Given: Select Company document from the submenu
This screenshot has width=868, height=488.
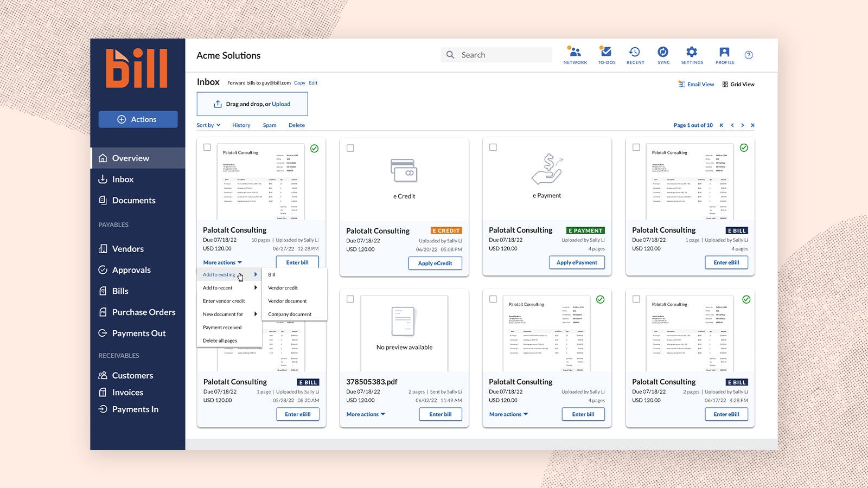Looking at the screenshot, I should click(x=295, y=314).
